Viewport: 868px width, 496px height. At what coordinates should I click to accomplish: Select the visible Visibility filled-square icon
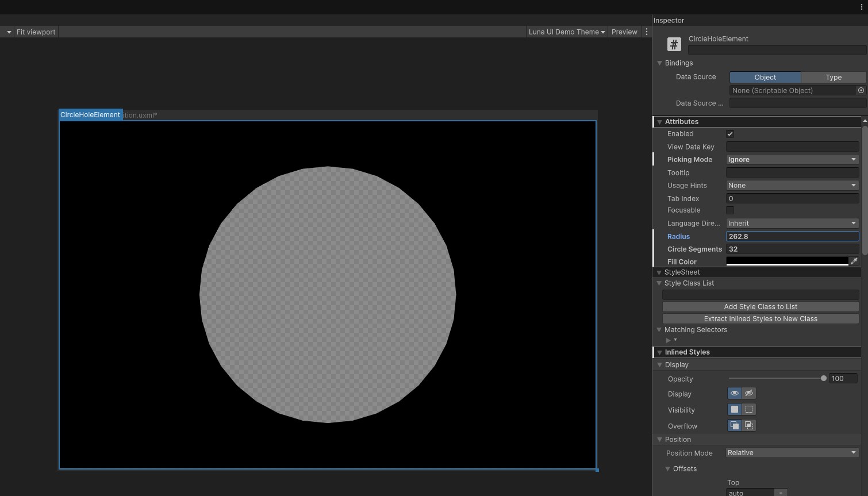[x=734, y=409]
